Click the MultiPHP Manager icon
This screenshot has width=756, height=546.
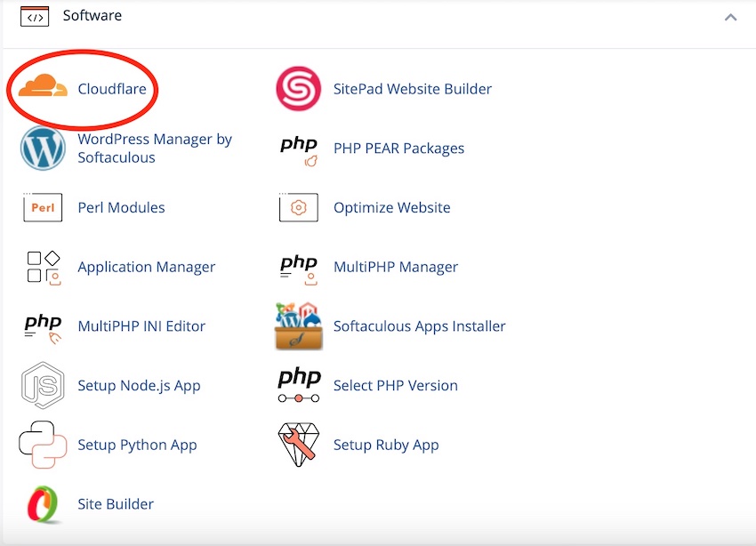[299, 269]
